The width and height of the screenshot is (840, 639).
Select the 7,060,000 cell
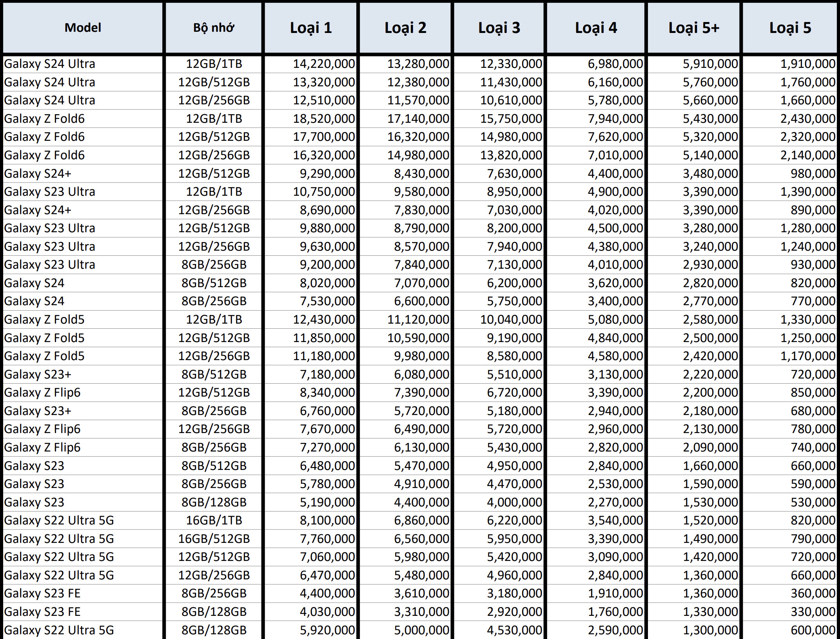point(311,557)
